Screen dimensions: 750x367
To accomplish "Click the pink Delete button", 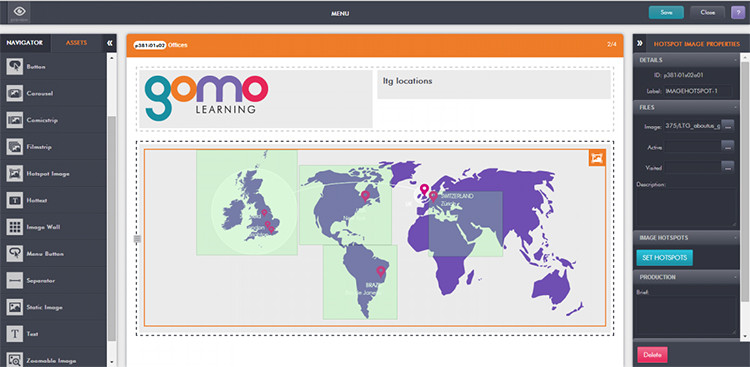I will click(x=652, y=355).
